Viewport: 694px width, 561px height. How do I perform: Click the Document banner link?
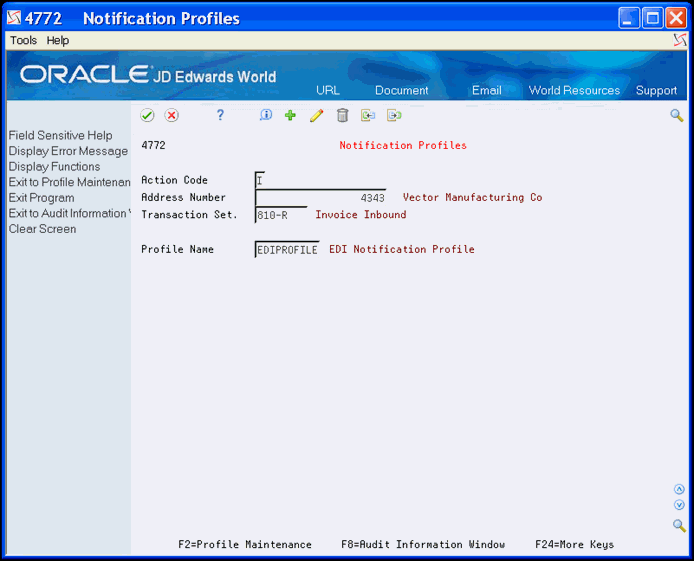coord(401,90)
